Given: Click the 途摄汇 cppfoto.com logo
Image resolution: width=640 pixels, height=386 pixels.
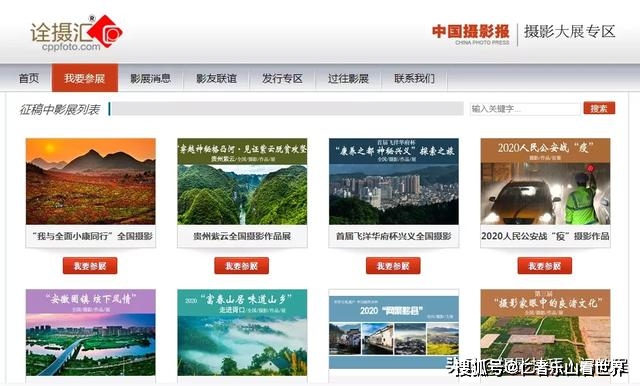Looking at the screenshot, I should (x=76, y=33).
